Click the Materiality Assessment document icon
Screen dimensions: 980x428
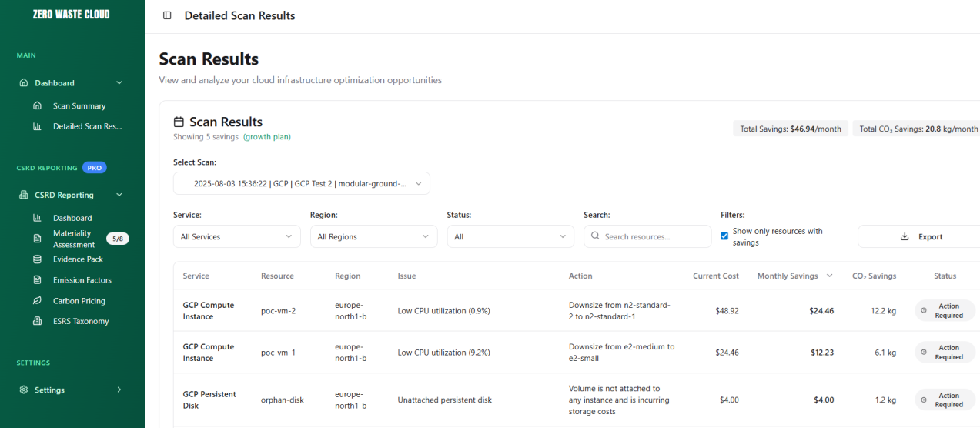(x=37, y=239)
